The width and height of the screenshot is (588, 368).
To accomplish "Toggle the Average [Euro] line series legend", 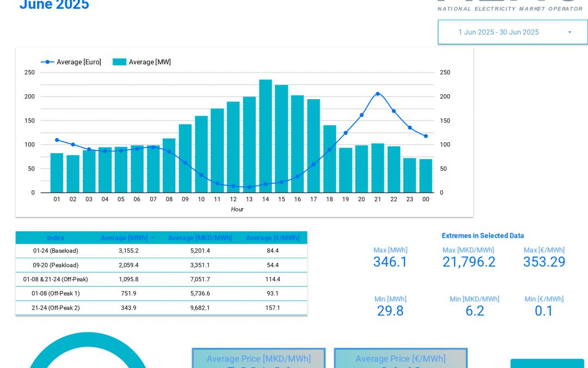I will (71, 62).
